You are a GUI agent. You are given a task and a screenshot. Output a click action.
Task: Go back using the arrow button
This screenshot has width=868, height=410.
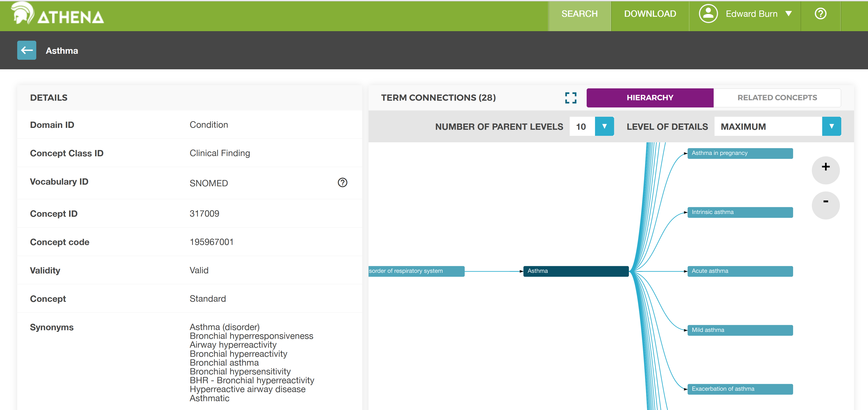click(27, 50)
